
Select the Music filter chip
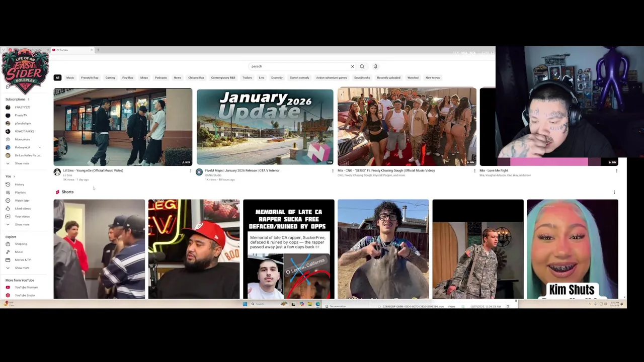[70, 77]
